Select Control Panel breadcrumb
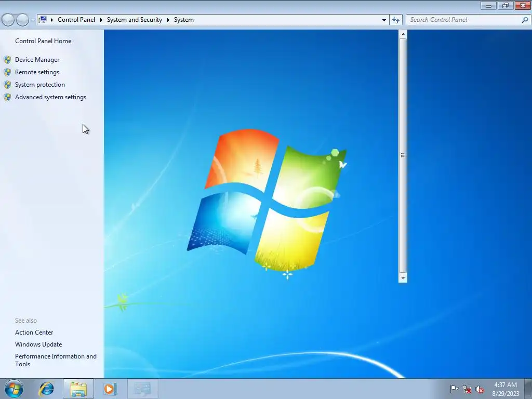 [x=76, y=20]
